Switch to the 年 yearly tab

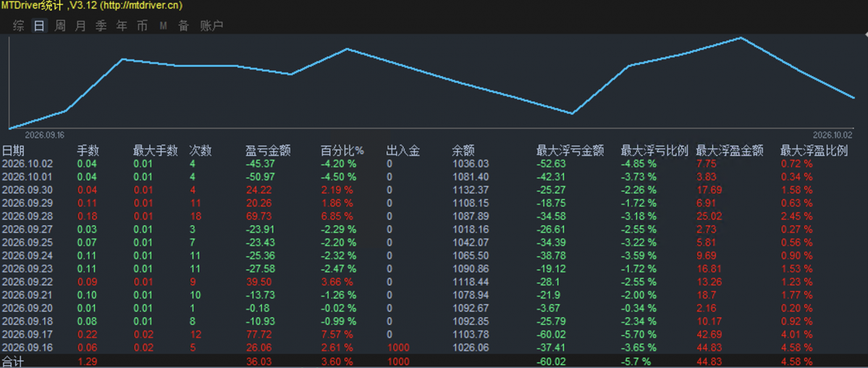tap(122, 25)
